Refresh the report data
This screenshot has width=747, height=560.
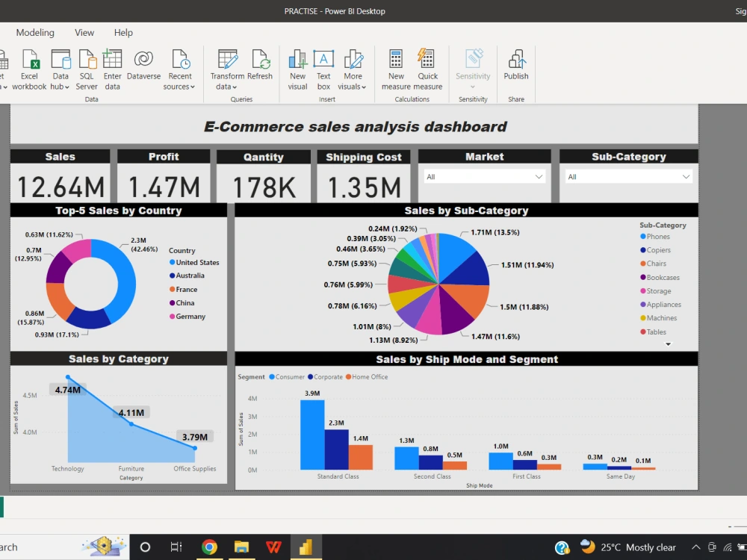coord(261,66)
